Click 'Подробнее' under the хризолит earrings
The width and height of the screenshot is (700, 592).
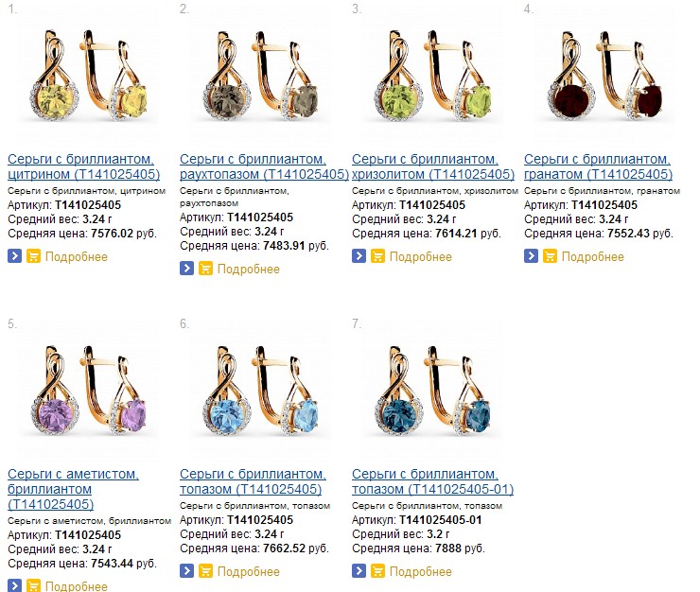(421, 256)
